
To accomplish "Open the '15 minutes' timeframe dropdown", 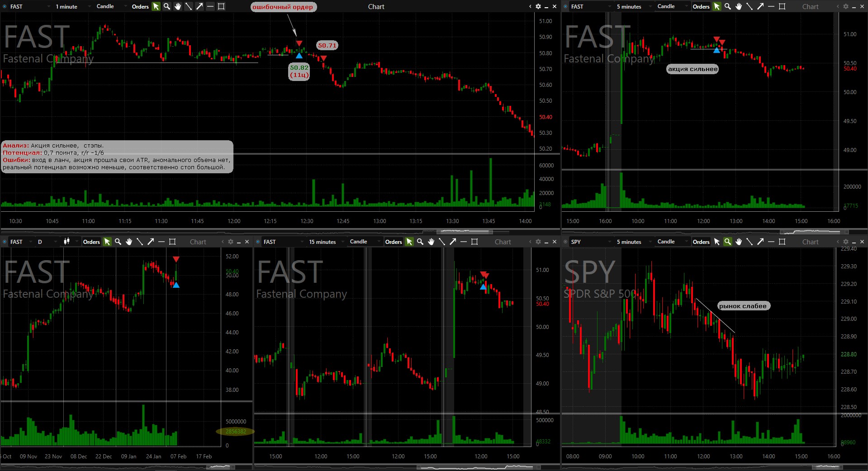I will 327,242.
